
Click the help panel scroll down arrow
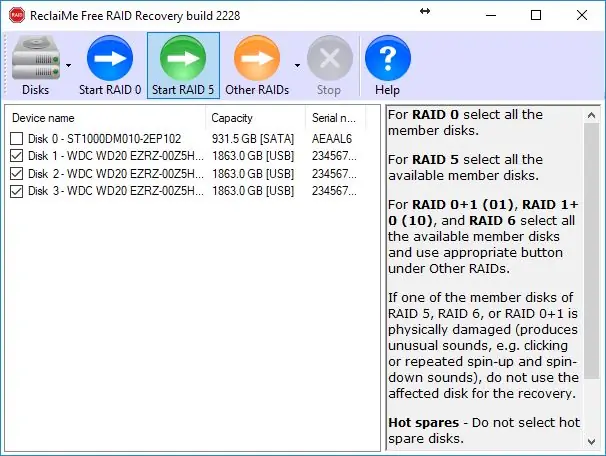(x=591, y=441)
